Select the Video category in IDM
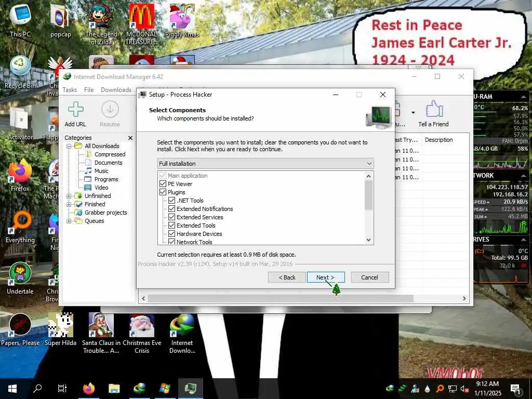The image size is (532, 399). click(x=101, y=188)
